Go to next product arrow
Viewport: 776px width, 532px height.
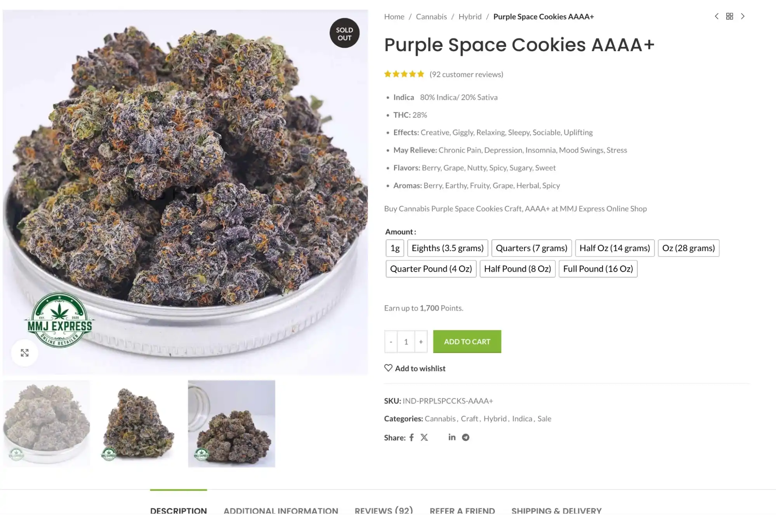coord(743,16)
